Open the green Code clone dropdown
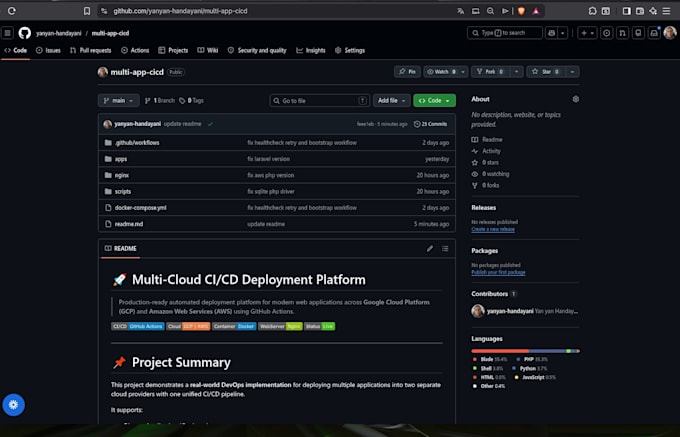Screen dimensions: 680x437 coord(435,101)
